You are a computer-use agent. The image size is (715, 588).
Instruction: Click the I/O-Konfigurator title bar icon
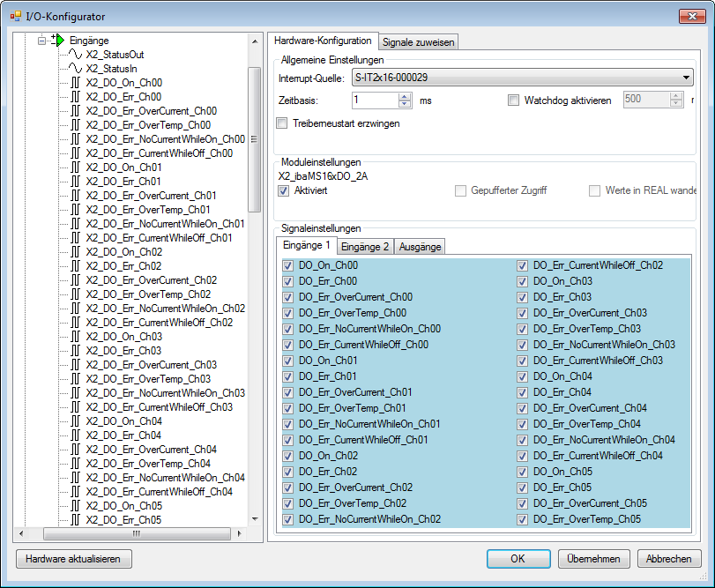point(15,16)
